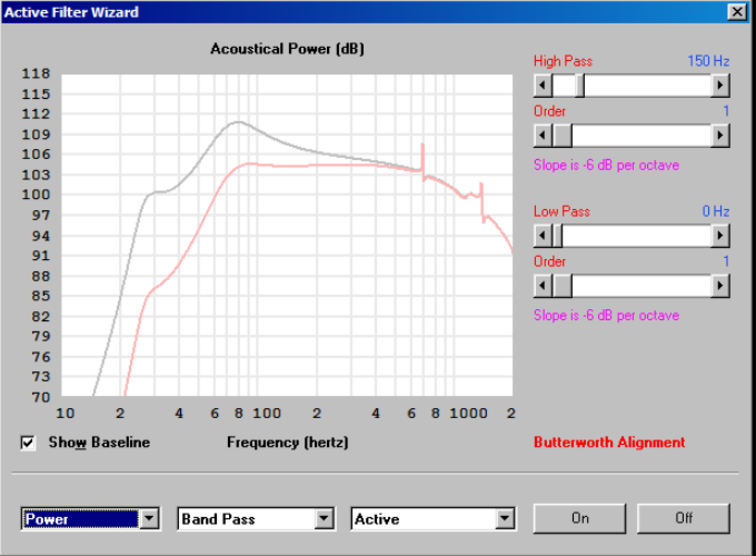Click the High Pass Order slider thumb

[x=563, y=135]
